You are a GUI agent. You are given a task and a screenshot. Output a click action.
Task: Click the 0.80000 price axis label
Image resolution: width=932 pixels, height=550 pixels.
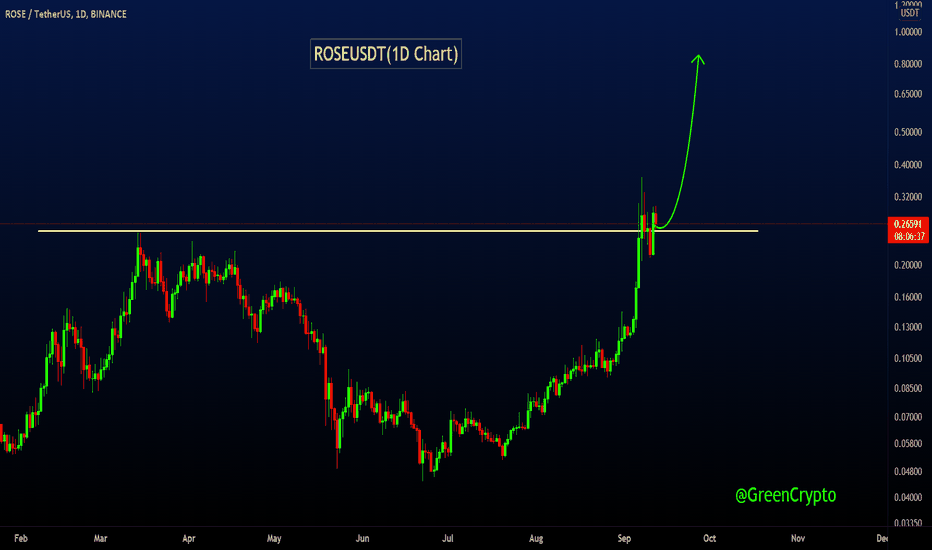tap(908, 64)
